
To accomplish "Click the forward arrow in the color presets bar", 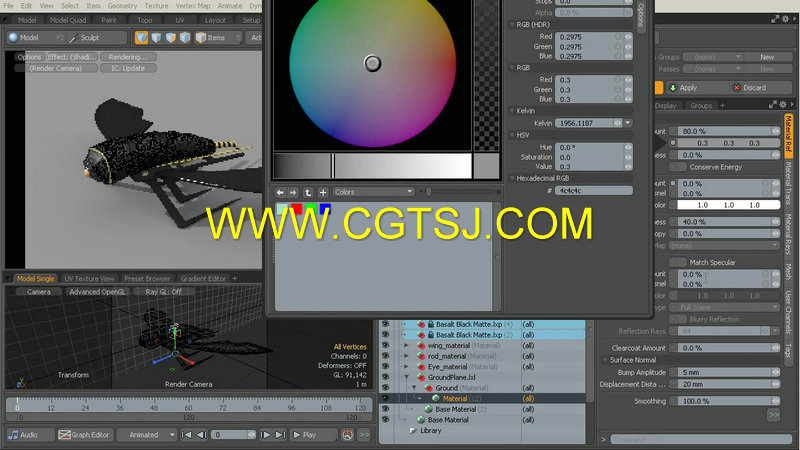I will 293,192.
